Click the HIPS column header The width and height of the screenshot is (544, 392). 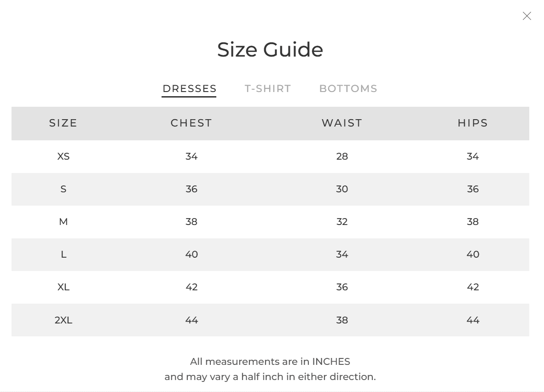click(x=473, y=123)
